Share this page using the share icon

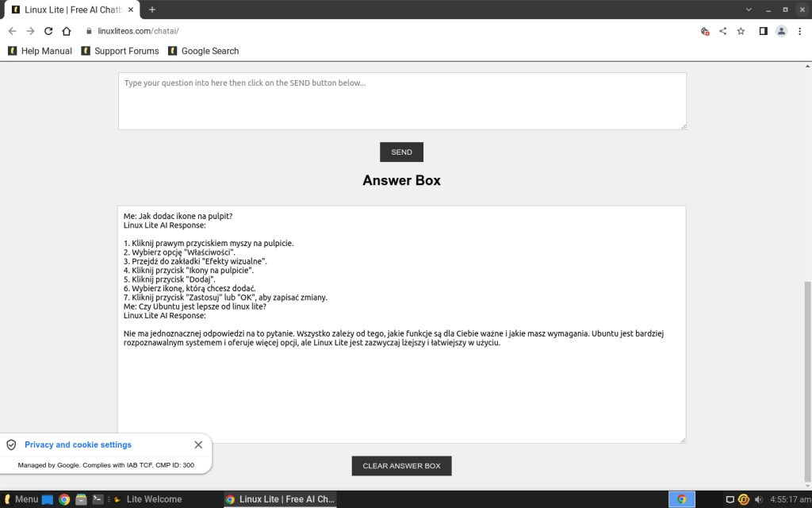click(x=722, y=31)
